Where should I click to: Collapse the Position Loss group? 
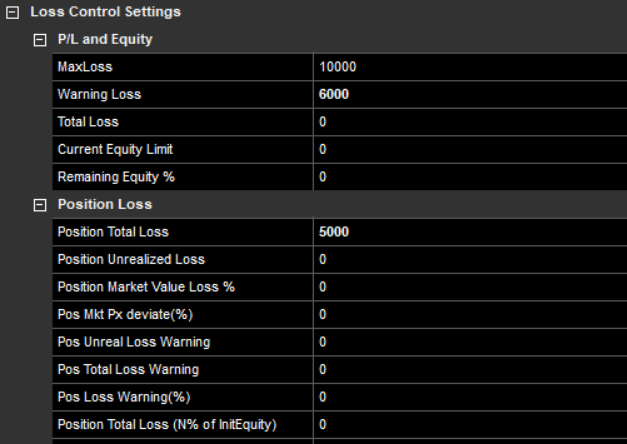[40, 205]
